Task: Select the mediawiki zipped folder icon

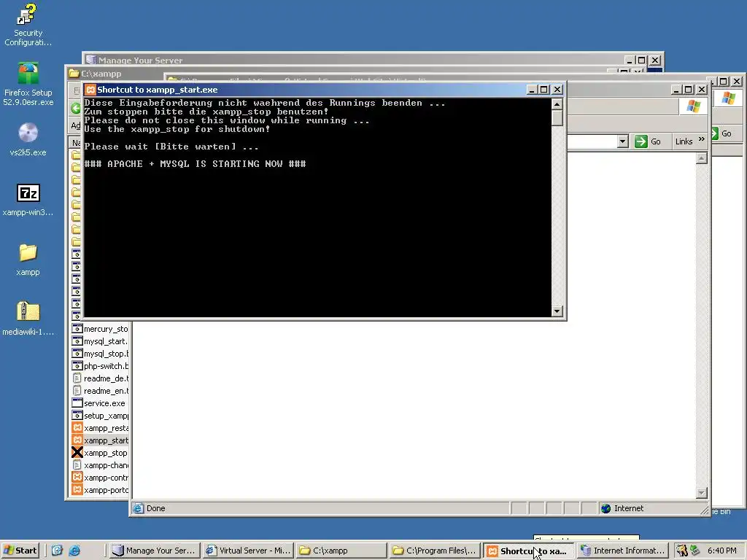Action: 28,319
